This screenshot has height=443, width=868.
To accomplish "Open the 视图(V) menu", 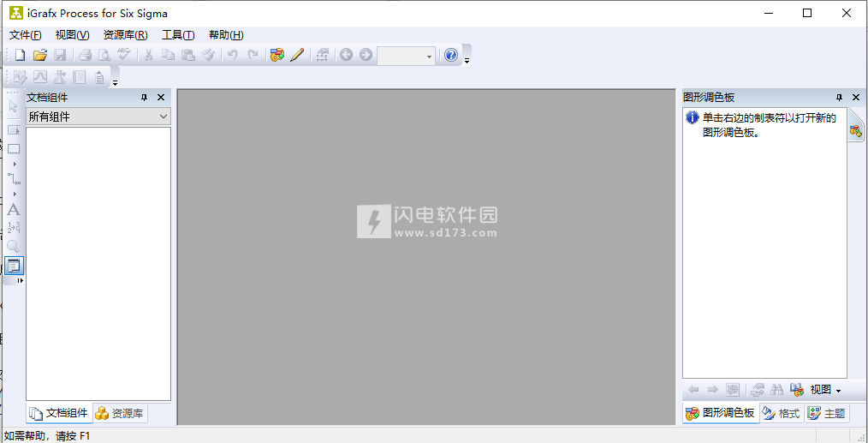I will 72,35.
